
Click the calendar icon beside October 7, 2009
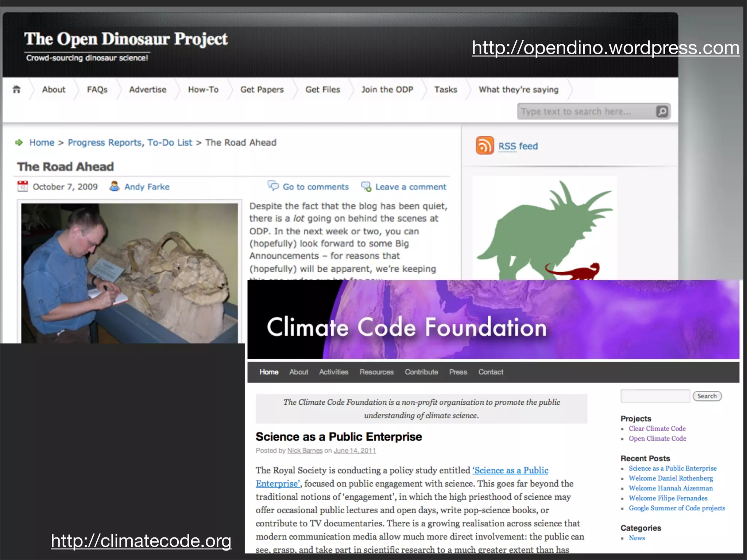23,186
